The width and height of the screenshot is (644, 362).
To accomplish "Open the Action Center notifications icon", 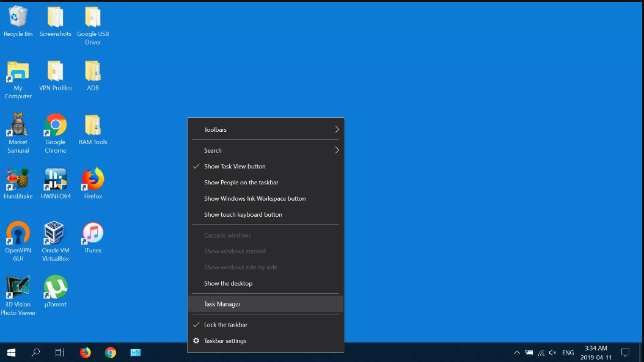I will coord(625,353).
